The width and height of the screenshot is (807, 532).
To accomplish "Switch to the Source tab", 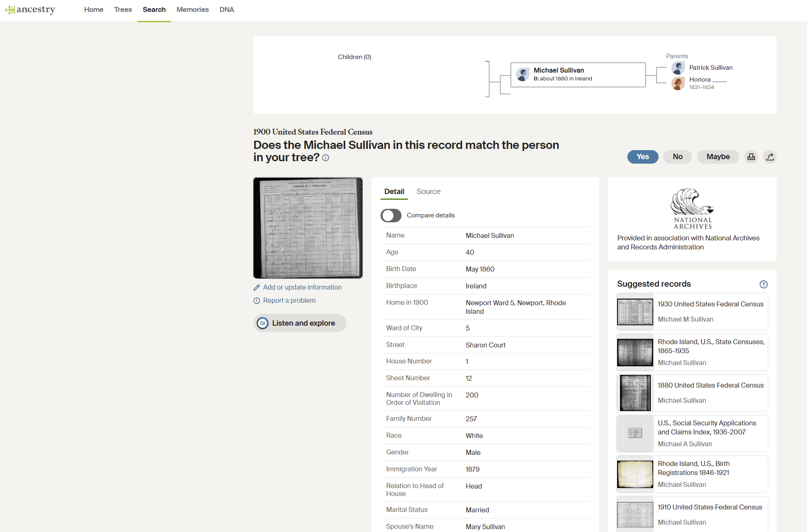I will click(428, 192).
